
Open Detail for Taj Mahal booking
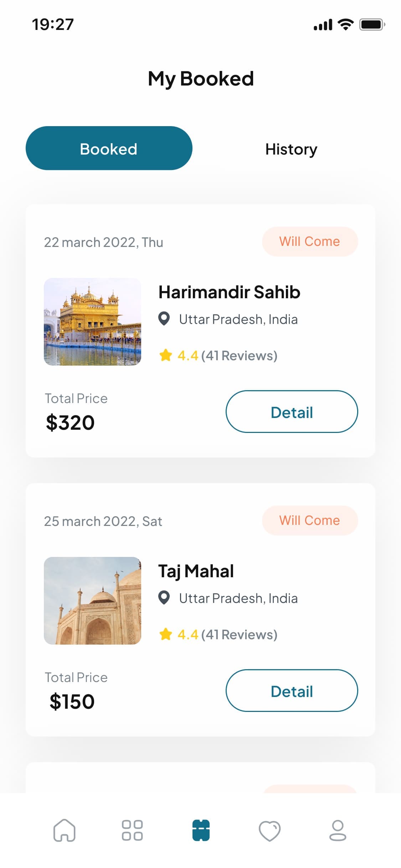(x=292, y=691)
